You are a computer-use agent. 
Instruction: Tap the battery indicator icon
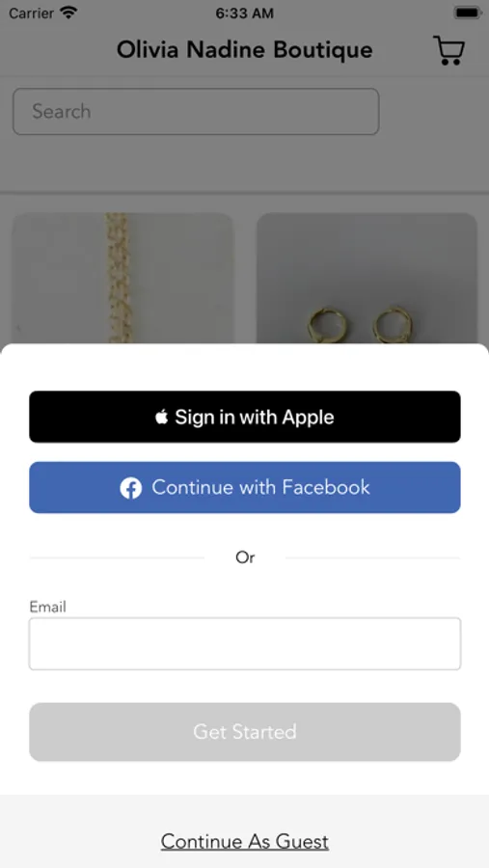pos(468,13)
